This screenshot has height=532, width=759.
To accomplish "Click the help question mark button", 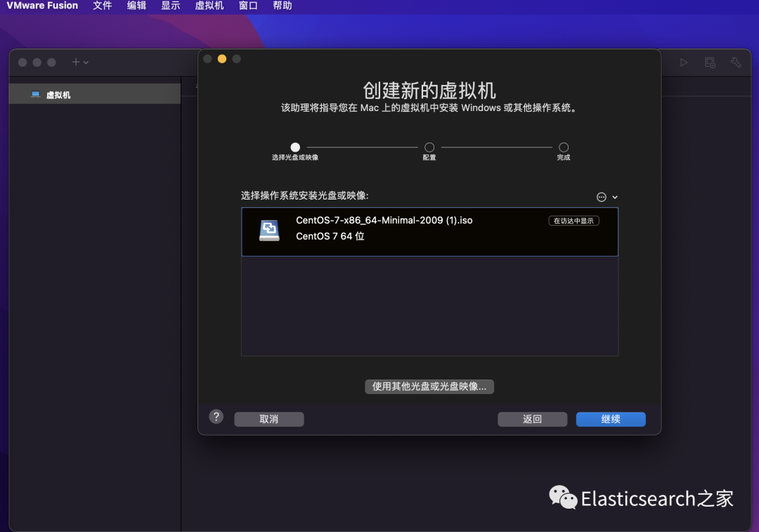I will point(216,417).
